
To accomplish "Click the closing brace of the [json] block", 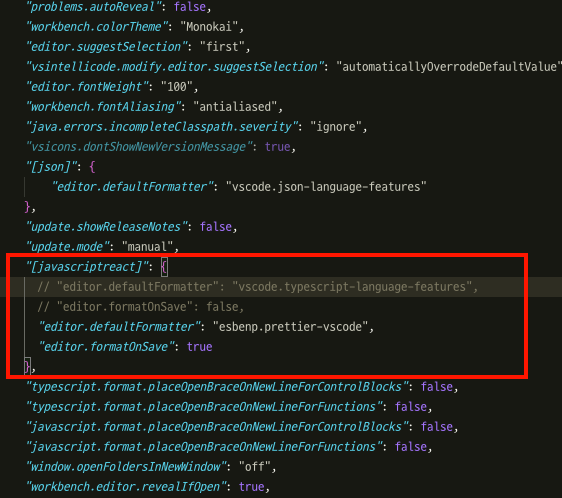I will click(x=27, y=207).
